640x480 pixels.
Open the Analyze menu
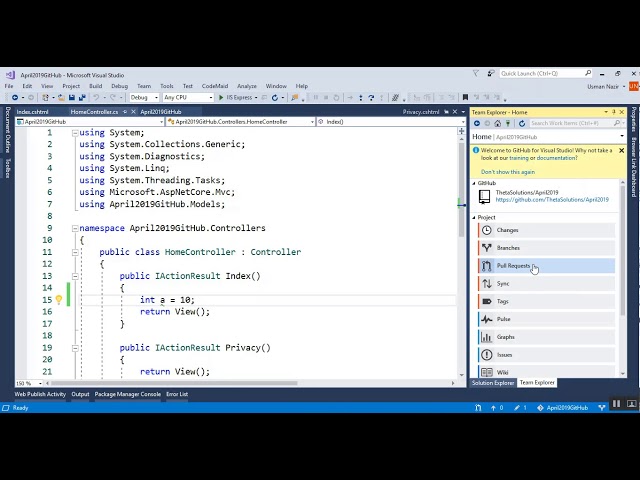(247, 86)
